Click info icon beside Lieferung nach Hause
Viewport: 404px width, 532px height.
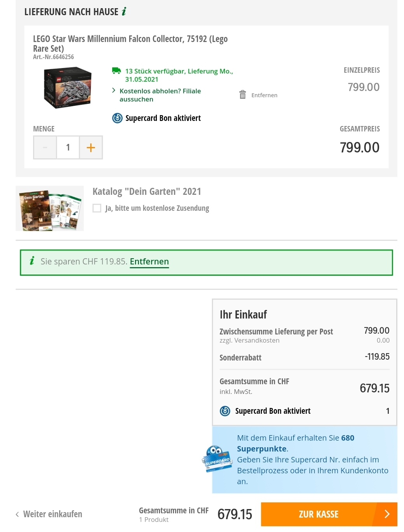tap(124, 12)
